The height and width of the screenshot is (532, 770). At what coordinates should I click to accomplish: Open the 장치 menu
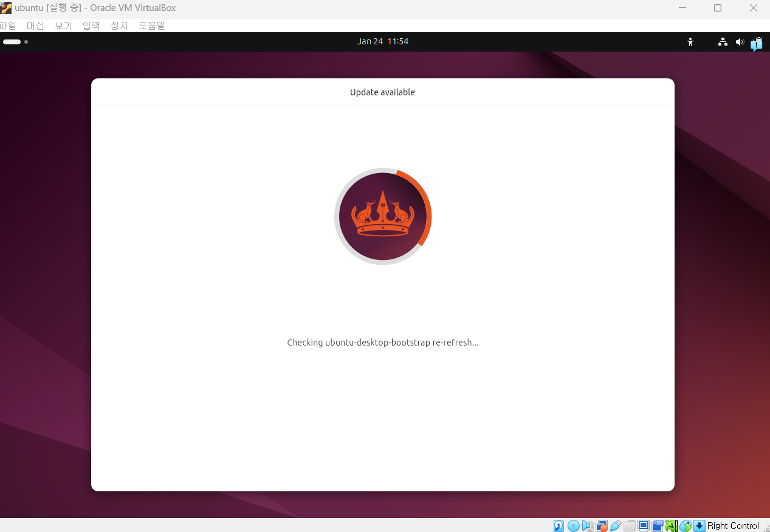click(119, 26)
